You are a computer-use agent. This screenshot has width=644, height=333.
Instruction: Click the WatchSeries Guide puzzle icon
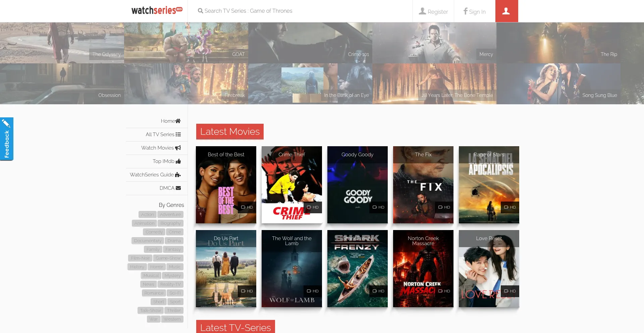(x=178, y=175)
